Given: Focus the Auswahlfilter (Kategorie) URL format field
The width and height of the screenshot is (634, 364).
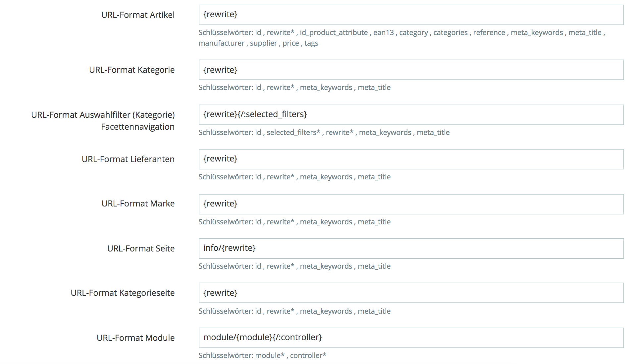Looking at the screenshot, I should pyautogui.click(x=411, y=115).
